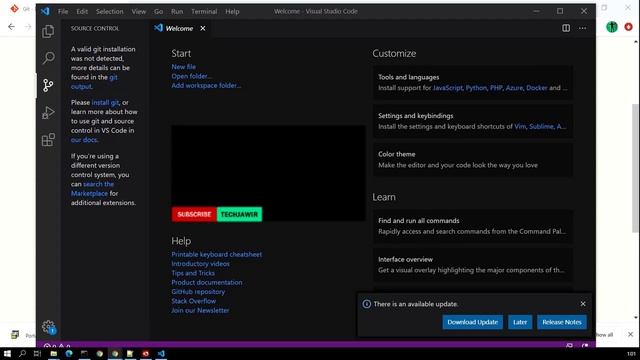Click the New file link

click(183, 67)
